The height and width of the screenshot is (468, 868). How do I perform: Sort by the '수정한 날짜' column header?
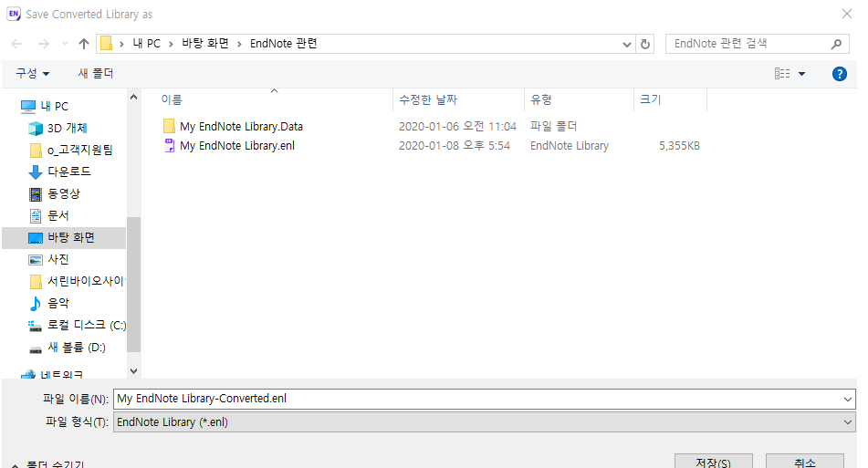(x=428, y=99)
